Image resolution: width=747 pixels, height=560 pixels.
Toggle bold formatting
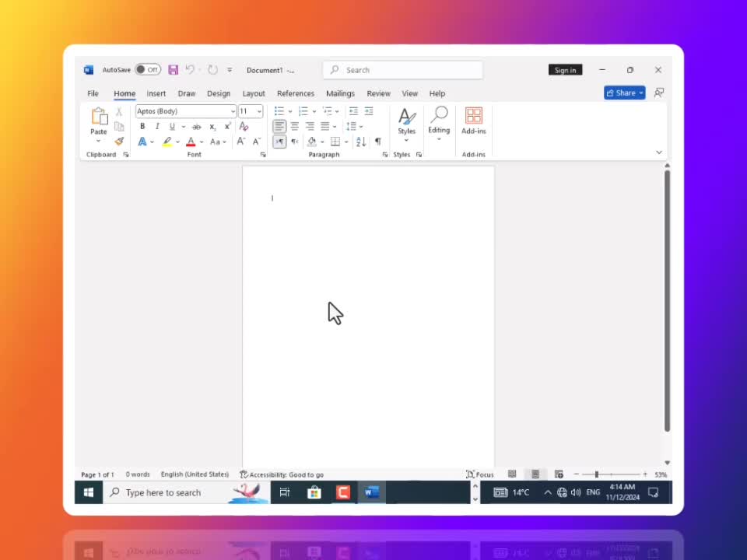point(142,127)
